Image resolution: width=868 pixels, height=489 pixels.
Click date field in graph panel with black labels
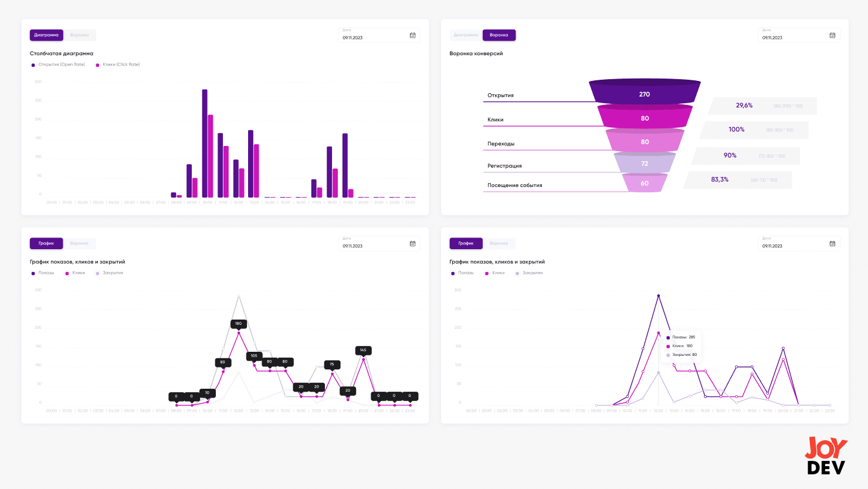(379, 243)
